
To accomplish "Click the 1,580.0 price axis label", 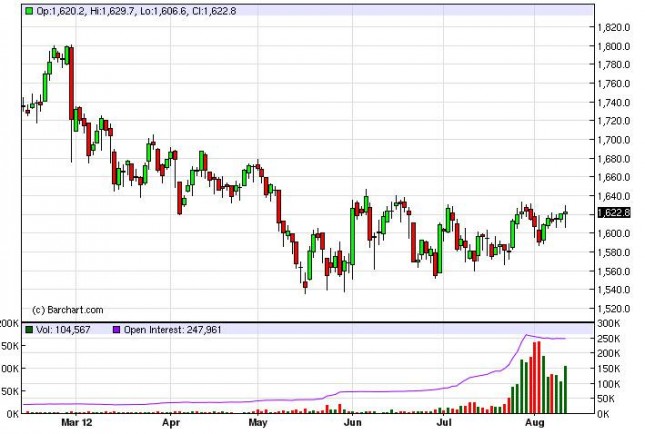I will click(x=613, y=252).
